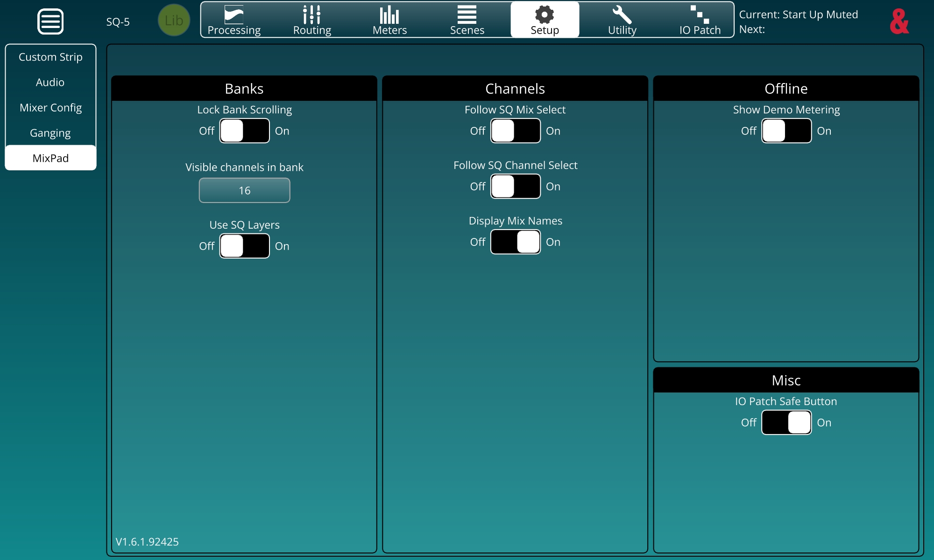
Task: Open Visible channels in bank selector
Action: (x=245, y=190)
